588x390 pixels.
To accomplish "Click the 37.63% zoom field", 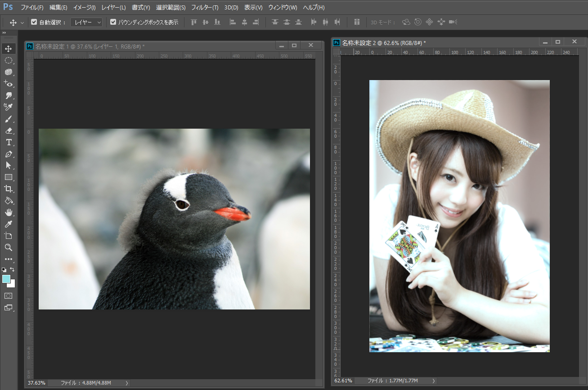I will [37, 383].
